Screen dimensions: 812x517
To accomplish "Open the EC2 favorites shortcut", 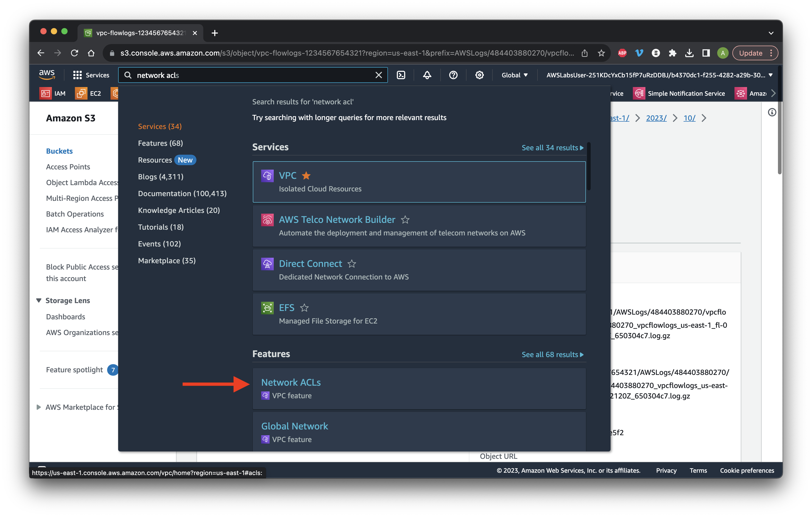I will click(x=88, y=93).
